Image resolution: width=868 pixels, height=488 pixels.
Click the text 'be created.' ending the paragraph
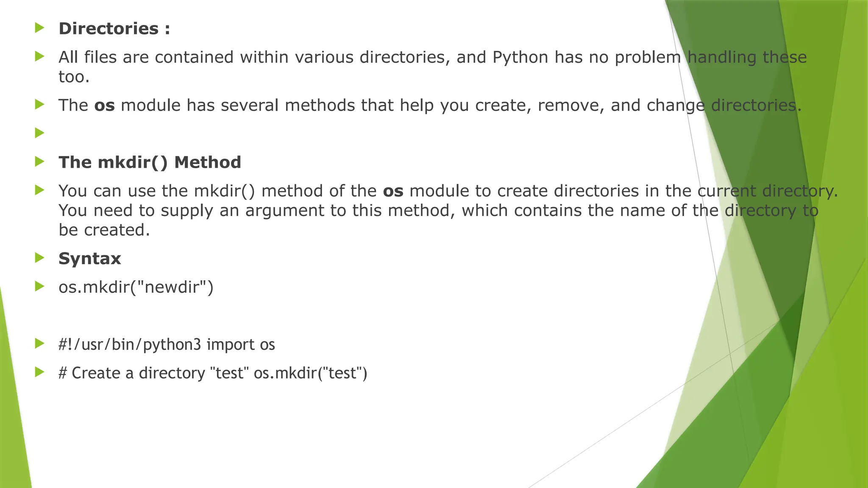coord(104,230)
